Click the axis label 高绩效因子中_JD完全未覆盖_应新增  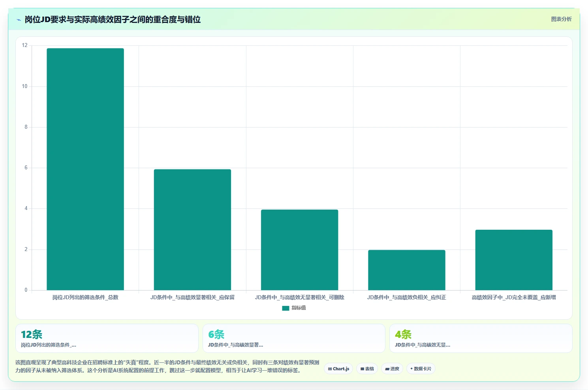coord(514,297)
